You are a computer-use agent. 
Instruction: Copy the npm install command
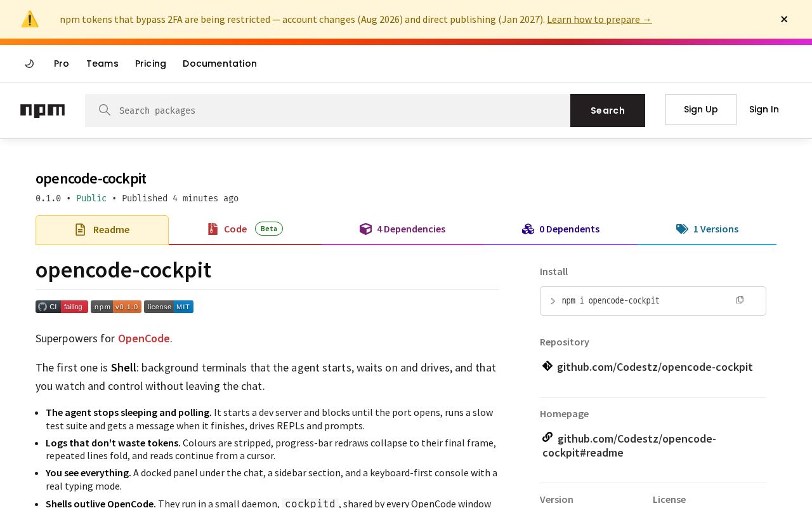(x=740, y=300)
